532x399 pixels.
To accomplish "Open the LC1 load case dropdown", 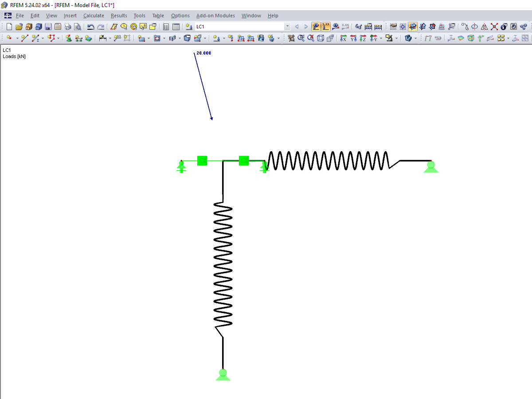I will click(x=287, y=27).
